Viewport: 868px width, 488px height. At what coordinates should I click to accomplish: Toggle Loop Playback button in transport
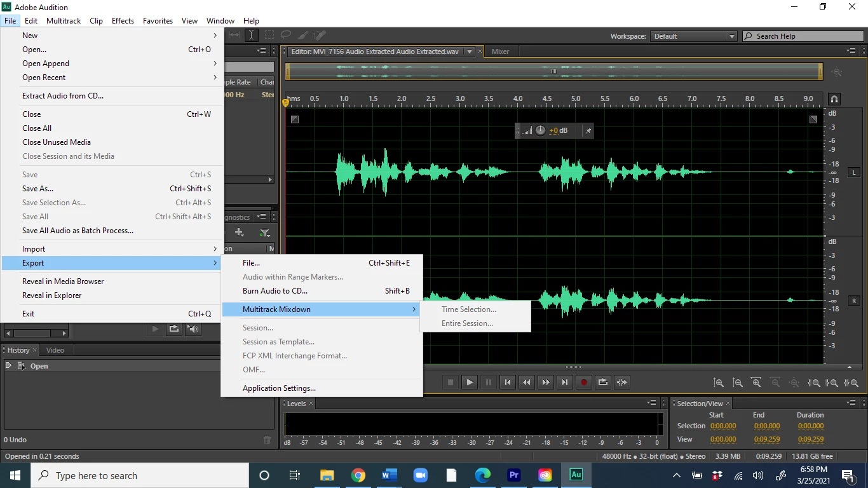click(x=603, y=382)
